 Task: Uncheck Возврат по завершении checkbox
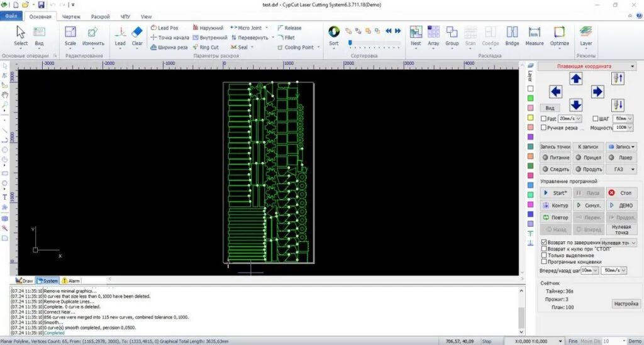coord(544,243)
